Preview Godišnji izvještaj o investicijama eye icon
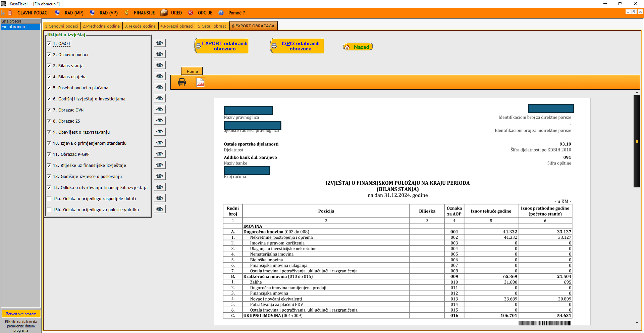Screen dimensions: 644x333 click(160, 98)
